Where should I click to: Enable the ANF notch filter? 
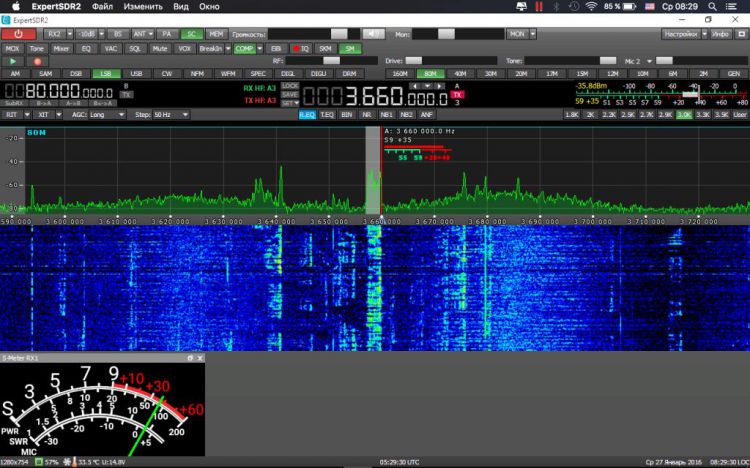(426, 115)
